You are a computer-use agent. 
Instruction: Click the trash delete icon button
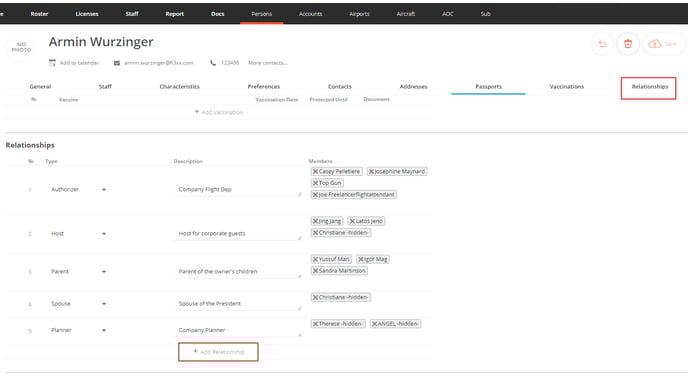[x=628, y=44]
